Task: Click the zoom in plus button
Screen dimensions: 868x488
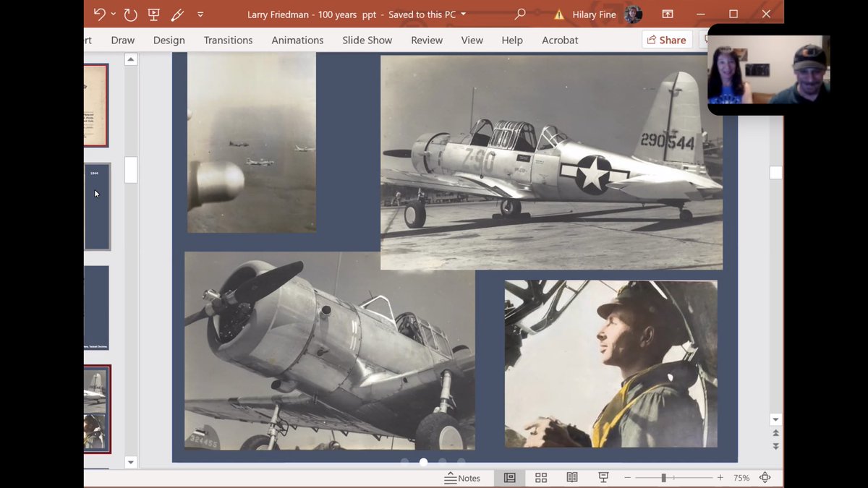Action: click(x=720, y=478)
